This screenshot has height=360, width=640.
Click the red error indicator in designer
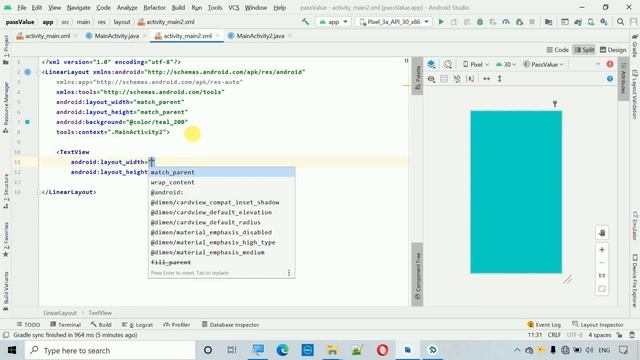click(610, 64)
